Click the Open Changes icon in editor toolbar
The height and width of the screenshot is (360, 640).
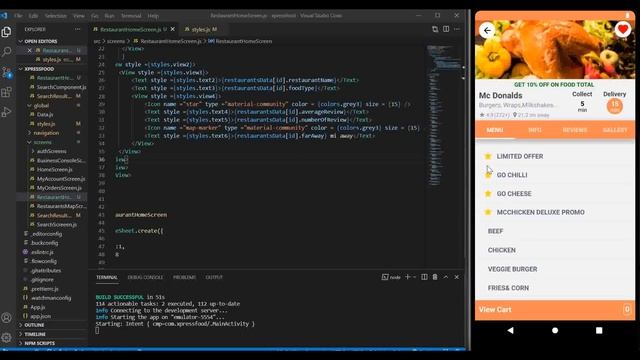point(435,29)
